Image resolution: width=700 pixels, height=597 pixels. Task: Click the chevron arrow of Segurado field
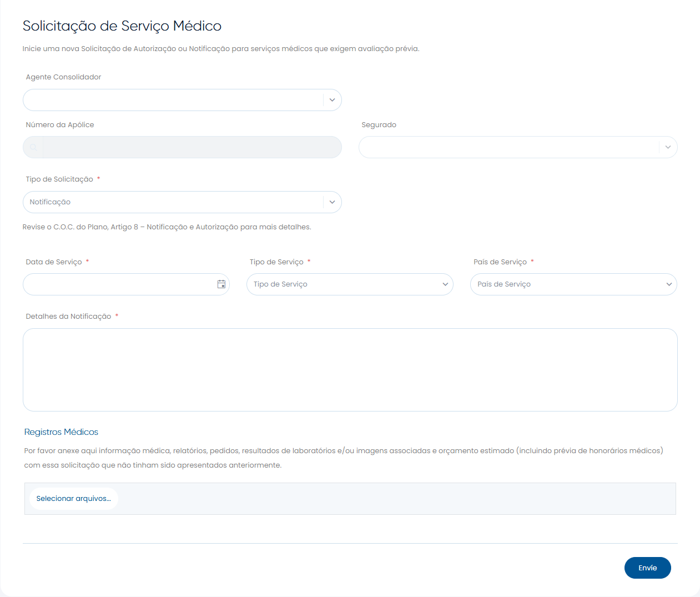[x=668, y=147]
